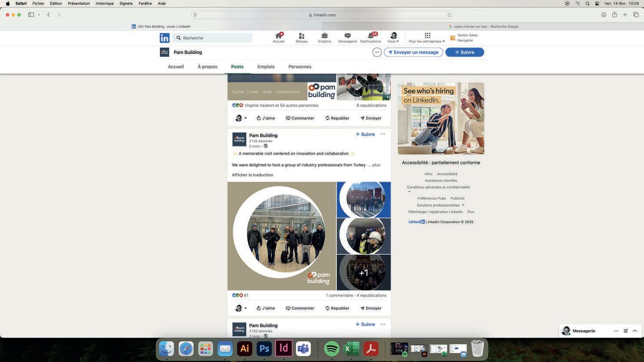This screenshot has width=644, height=362.
Task: Repost the Roche Tower post with Republier
Action: (337, 118)
